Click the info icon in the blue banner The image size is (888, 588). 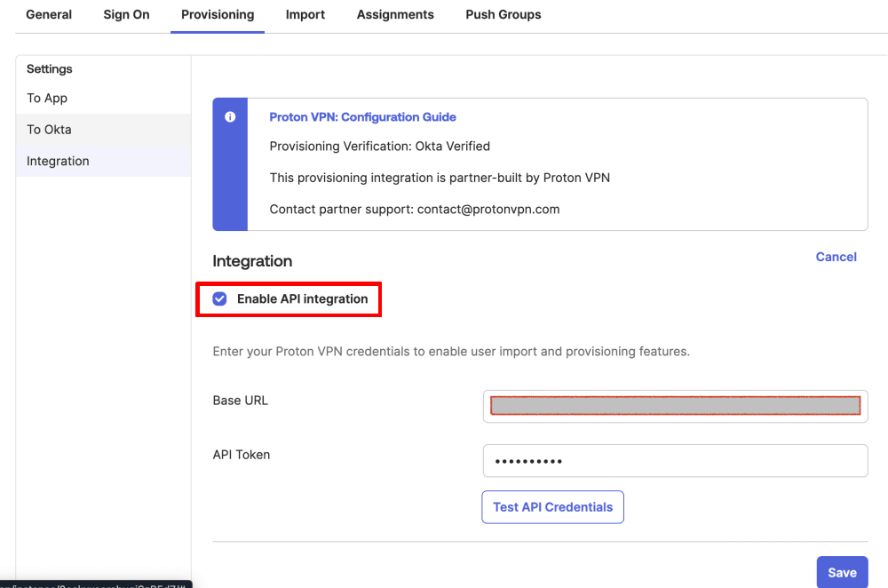(230, 116)
